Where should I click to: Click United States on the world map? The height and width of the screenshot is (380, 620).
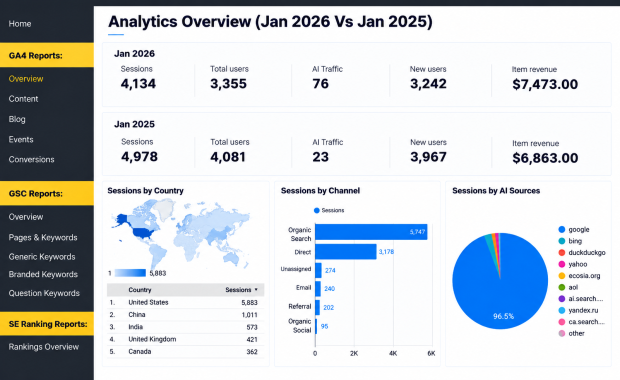(142, 233)
